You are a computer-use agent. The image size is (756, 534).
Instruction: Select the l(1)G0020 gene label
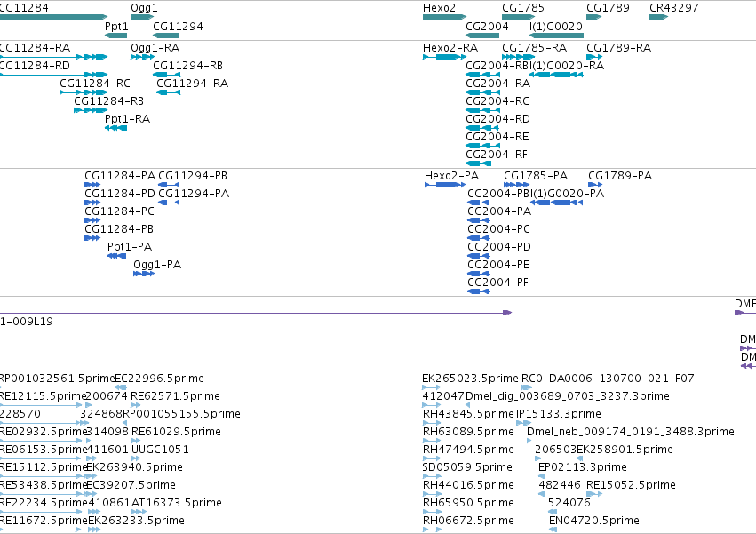556,26
